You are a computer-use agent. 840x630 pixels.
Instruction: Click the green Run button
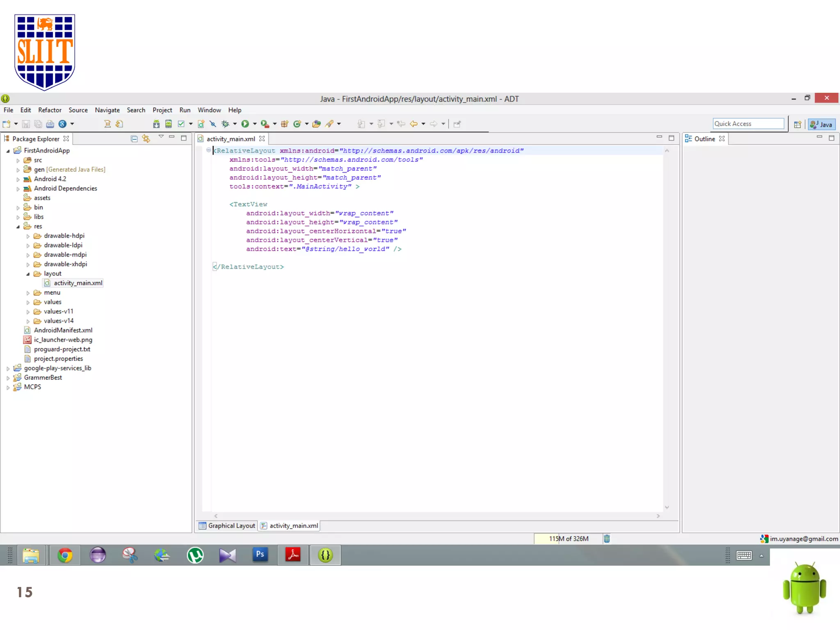245,124
